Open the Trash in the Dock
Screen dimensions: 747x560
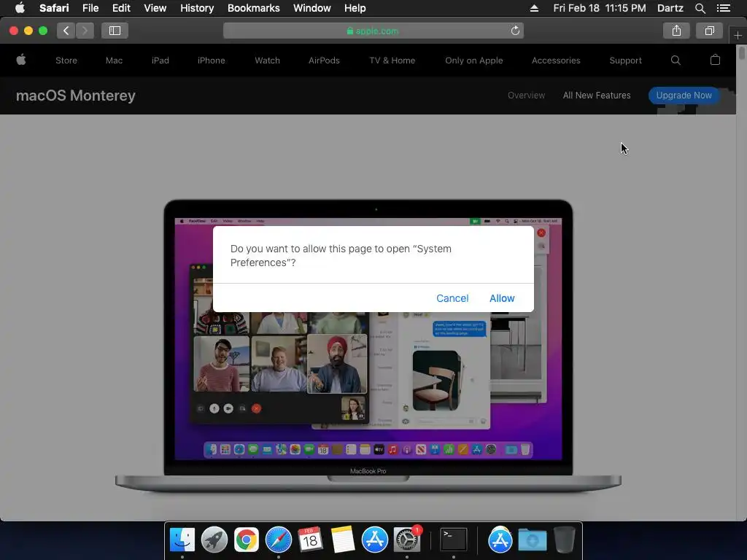565,540
